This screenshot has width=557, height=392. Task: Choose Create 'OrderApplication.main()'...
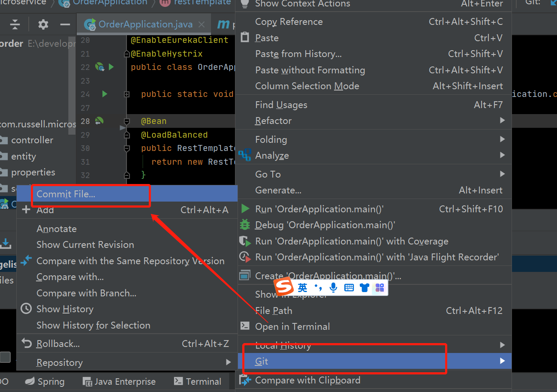click(x=375, y=276)
